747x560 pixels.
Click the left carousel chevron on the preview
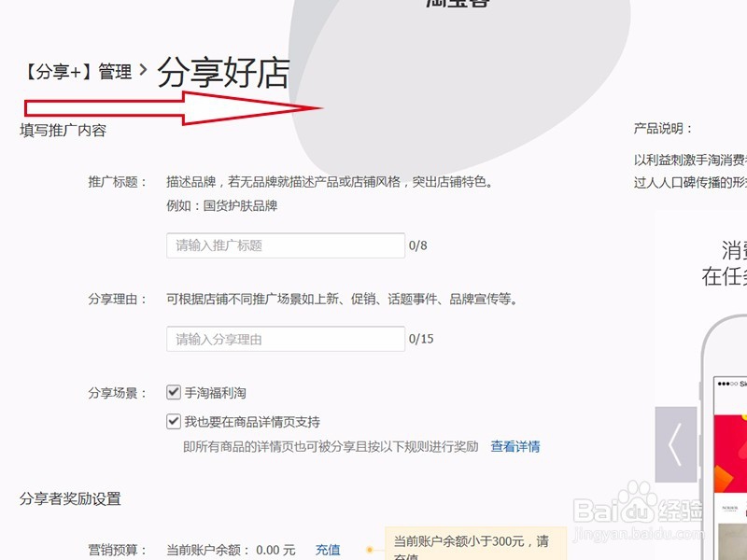(675, 446)
